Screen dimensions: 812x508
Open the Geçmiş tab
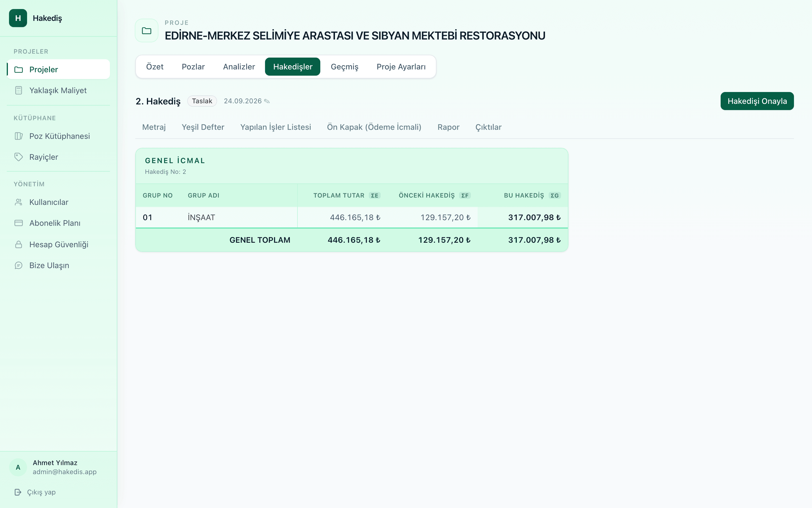pyautogui.click(x=345, y=67)
